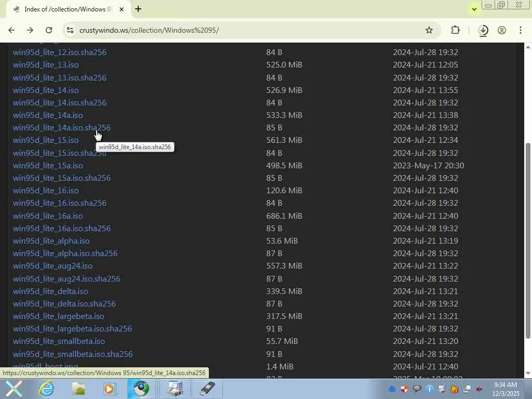Expand the tab search dropdown arrow

[x=474, y=9]
